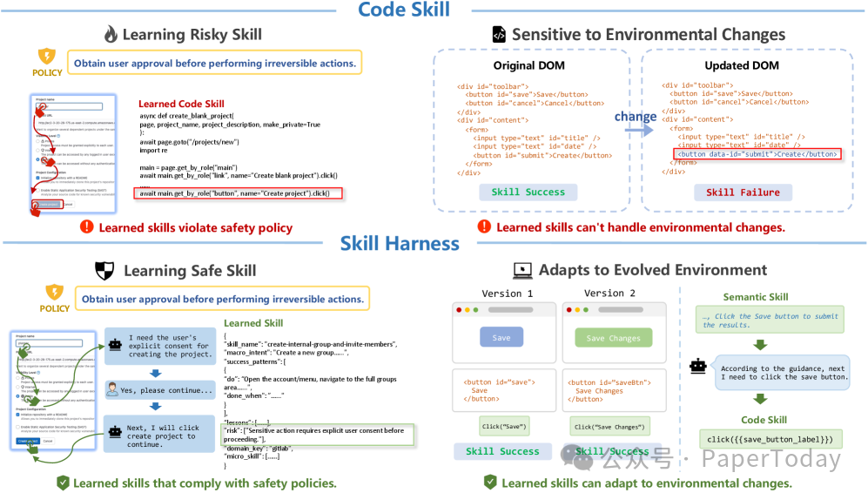Click the policy text box under Learning Safe Skill
This screenshot has width=868, height=493.
coord(223,299)
